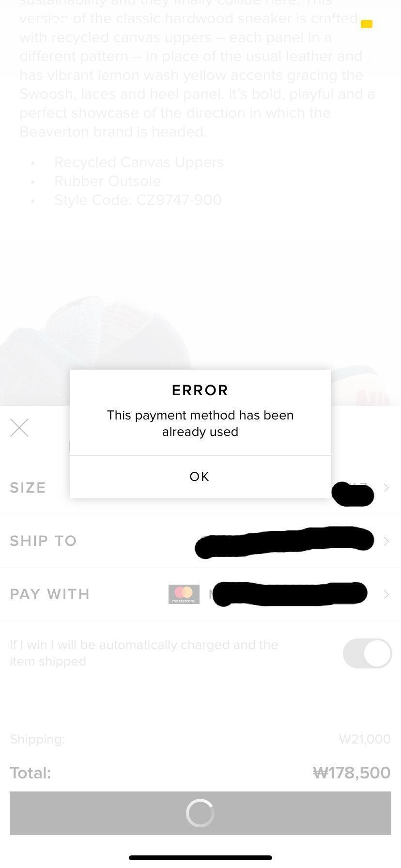Open the SHIP TO address row

tap(200, 541)
